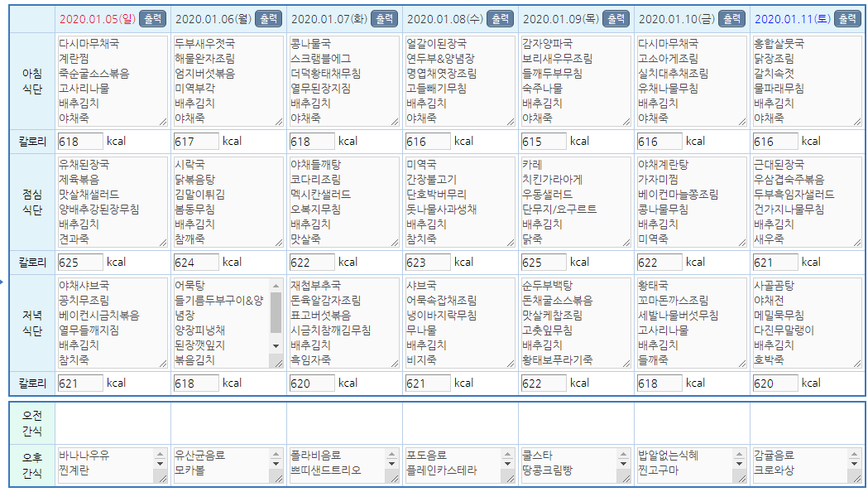Click the 출력 button for 2020.01.11 (토)
This screenshot has height=492, width=868.
(846, 18)
